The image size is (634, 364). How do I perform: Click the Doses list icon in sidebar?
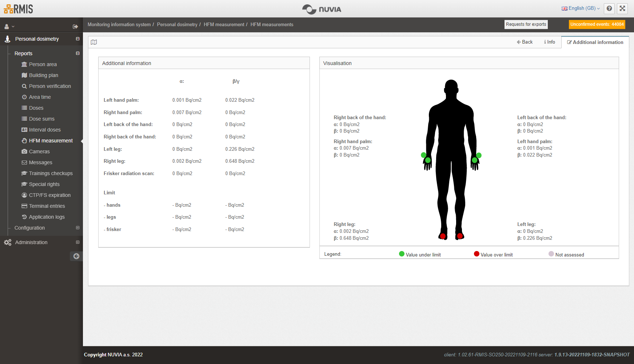[x=24, y=108]
